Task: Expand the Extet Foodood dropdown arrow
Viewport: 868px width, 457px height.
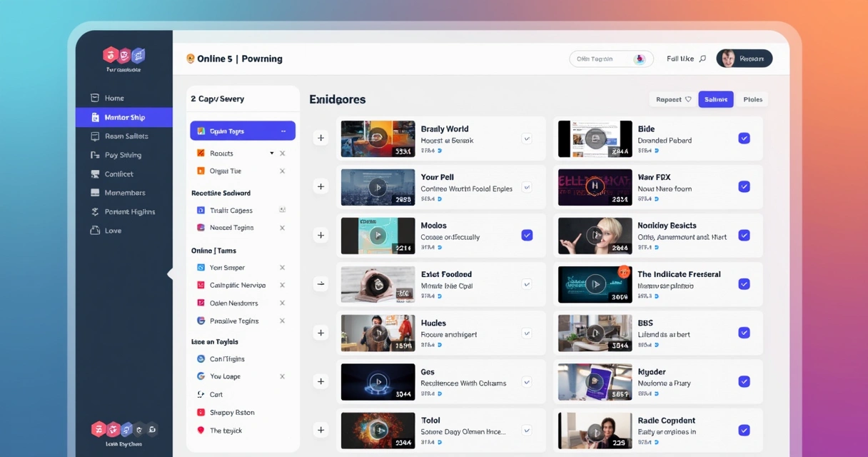Action: point(527,283)
